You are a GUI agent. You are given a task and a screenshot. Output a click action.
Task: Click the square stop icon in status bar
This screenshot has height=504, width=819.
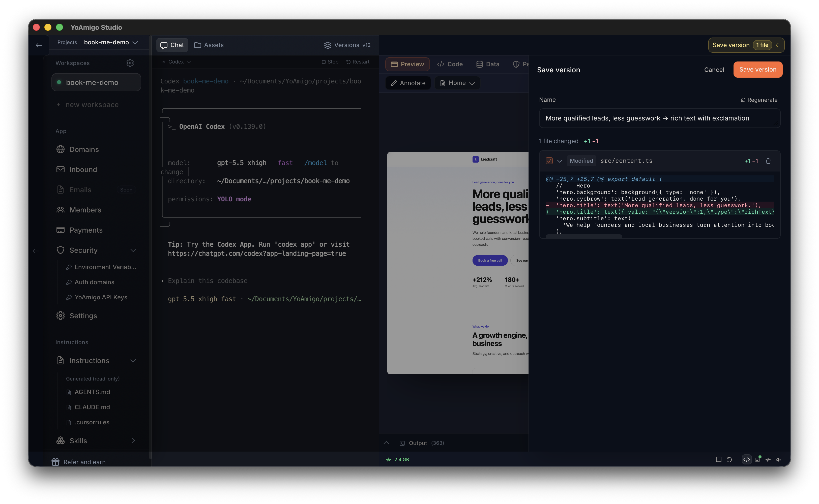(x=719, y=460)
